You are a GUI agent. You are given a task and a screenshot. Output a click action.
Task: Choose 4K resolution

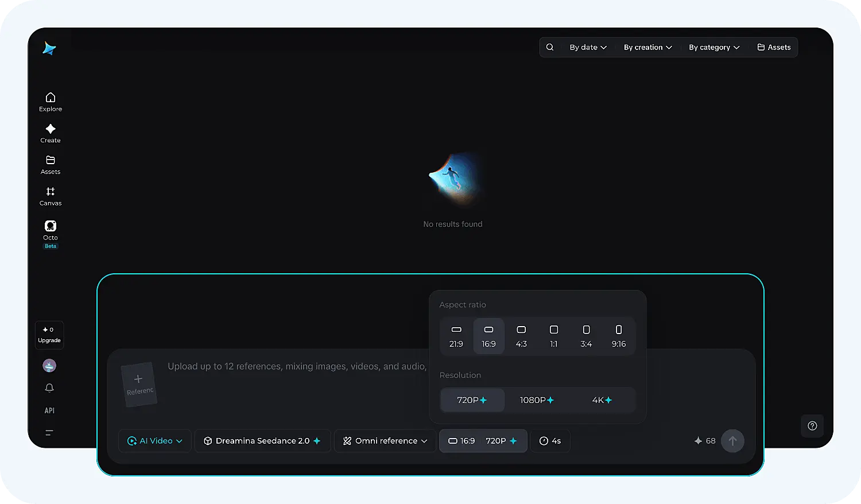[602, 400]
